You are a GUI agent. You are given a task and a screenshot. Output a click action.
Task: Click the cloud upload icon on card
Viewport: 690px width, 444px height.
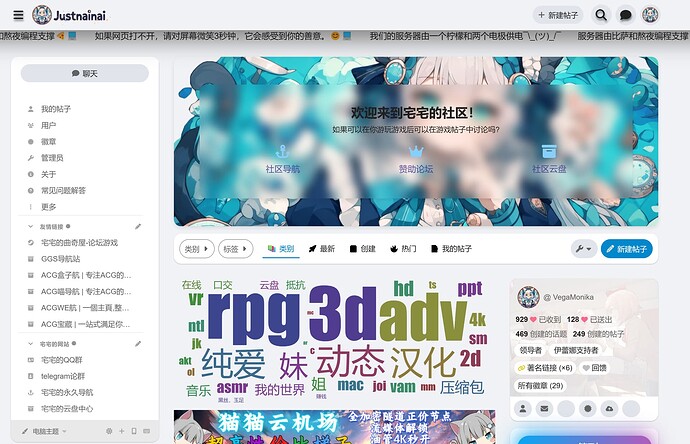coord(609,409)
